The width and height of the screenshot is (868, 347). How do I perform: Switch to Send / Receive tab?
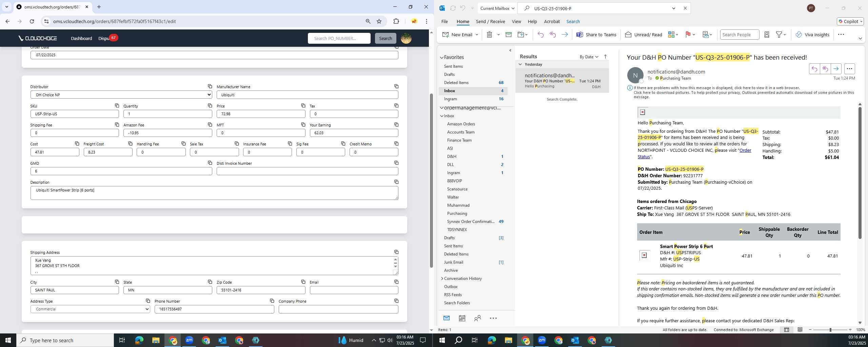click(490, 21)
